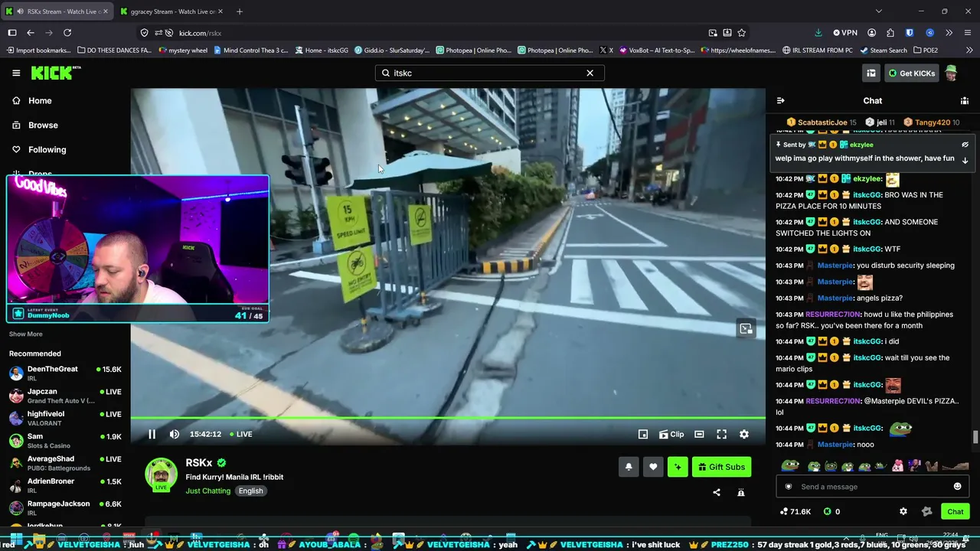Click the green sparkle subscribe button
980x551 pixels.
678,467
